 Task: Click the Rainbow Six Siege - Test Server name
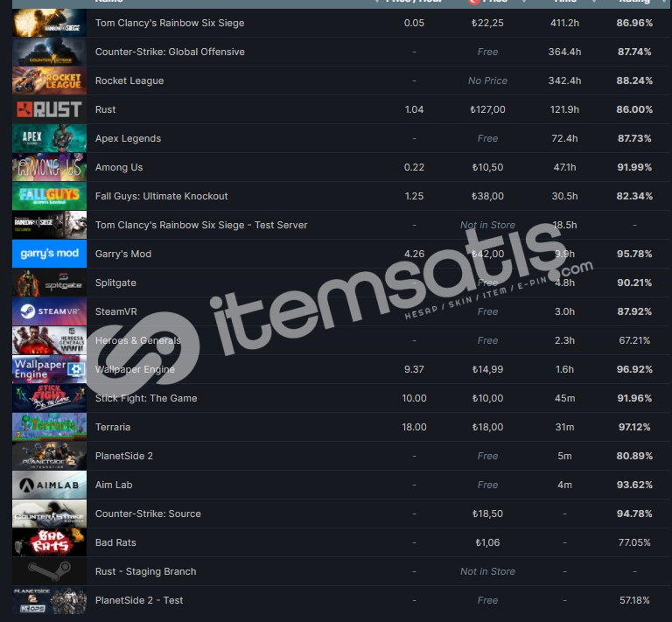pyautogui.click(x=201, y=226)
